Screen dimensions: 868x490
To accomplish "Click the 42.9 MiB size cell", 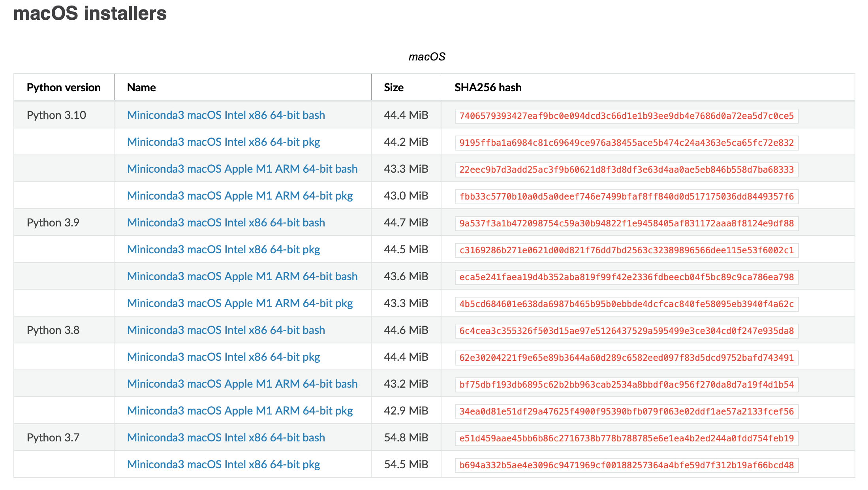I will 406,411.
